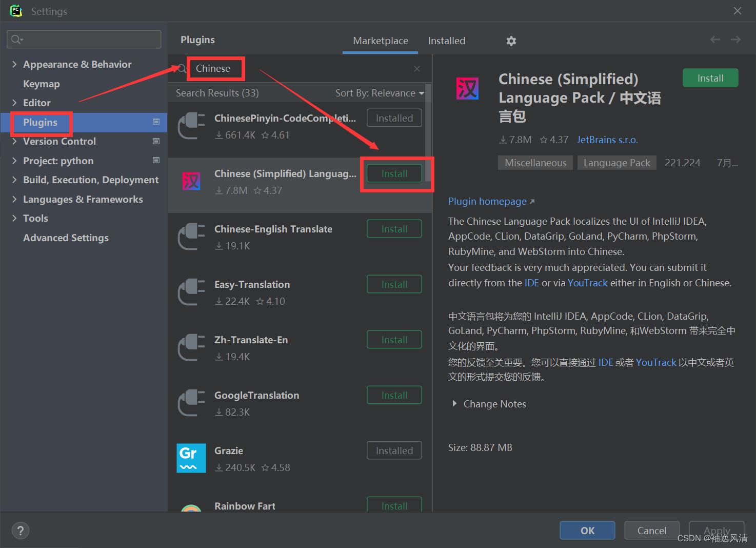Install Chinese (Simplified) Language Pack from list

pos(394,173)
